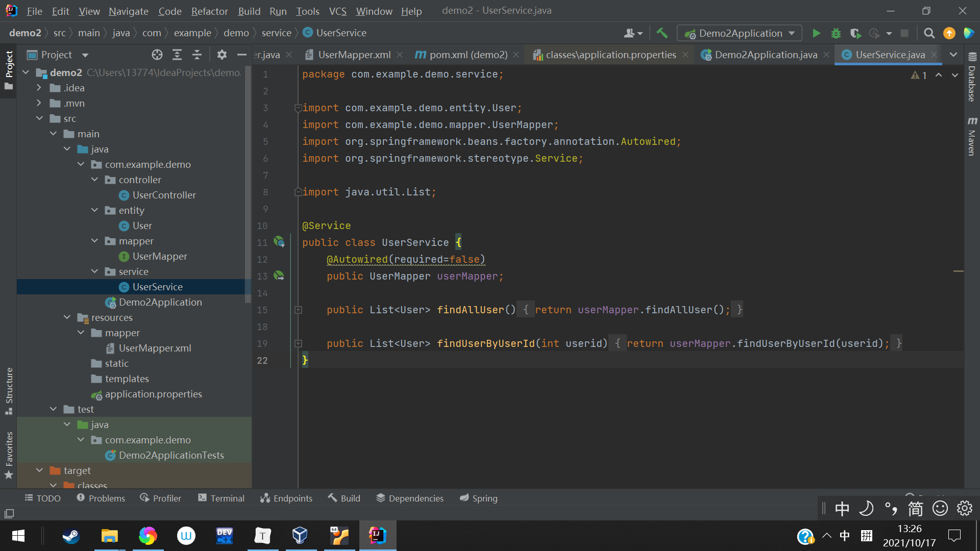Select Demo2ApplicationTests in project tree
980x551 pixels.
(171, 455)
